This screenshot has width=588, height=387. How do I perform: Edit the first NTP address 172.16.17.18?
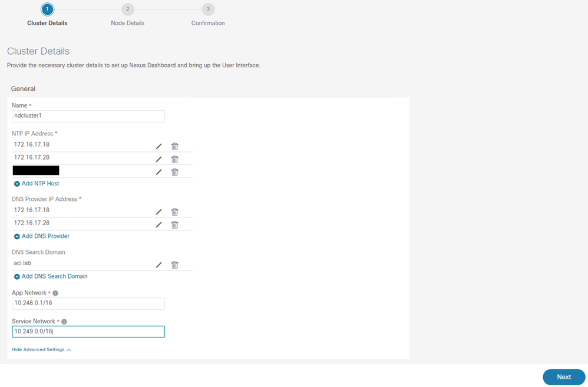(158, 146)
